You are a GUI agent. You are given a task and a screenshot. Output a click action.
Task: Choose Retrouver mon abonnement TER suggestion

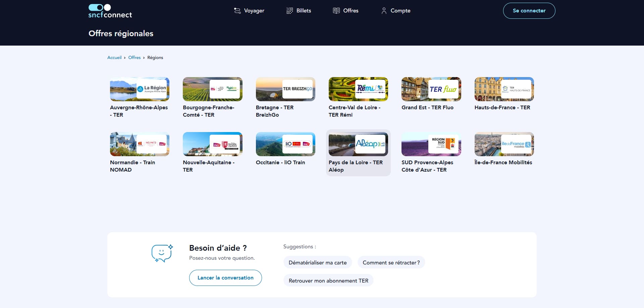pos(328,281)
